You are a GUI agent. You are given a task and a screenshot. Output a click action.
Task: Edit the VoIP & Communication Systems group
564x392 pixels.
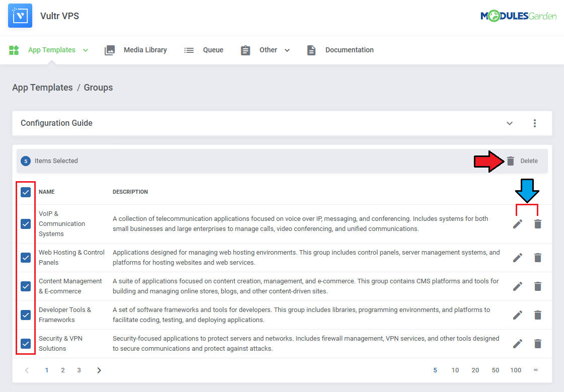(518, 224)
